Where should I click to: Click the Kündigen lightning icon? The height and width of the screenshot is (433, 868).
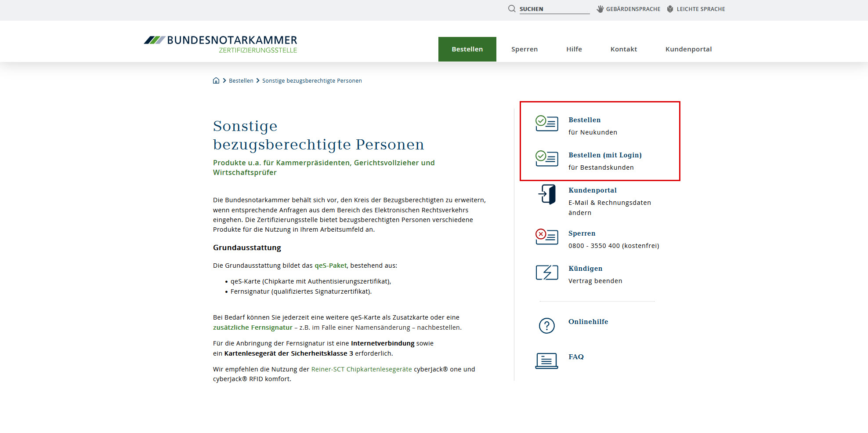[546, 273]
